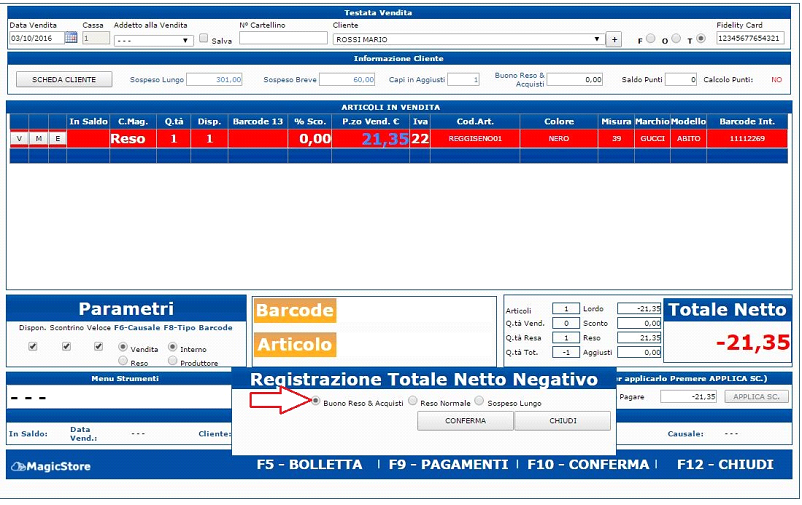The height and width of the screenshot is (505, 802).
Task: Choose Reso Normale option
Action: [413, 401]
